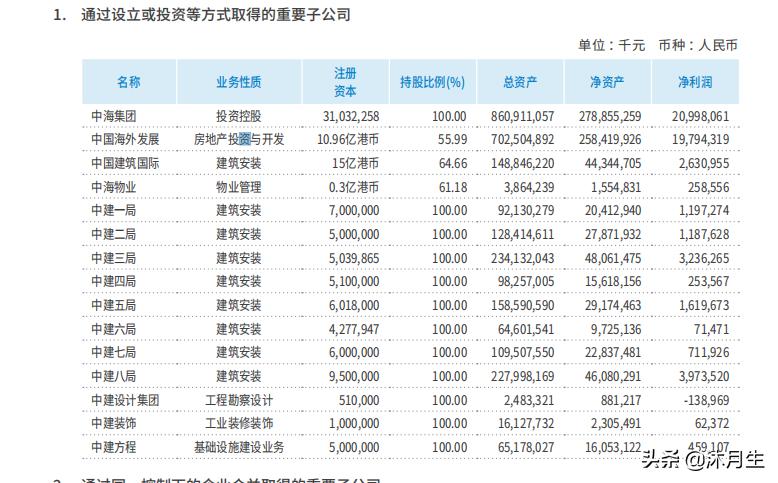The image size is (778, 483).
Task: Click the 净资产 column header
Action: pos(607,82)
